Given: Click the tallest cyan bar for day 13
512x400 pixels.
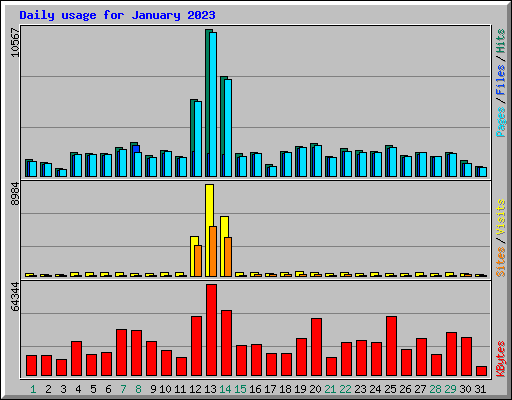Looking at the screenshot, I should coord(213,104).
